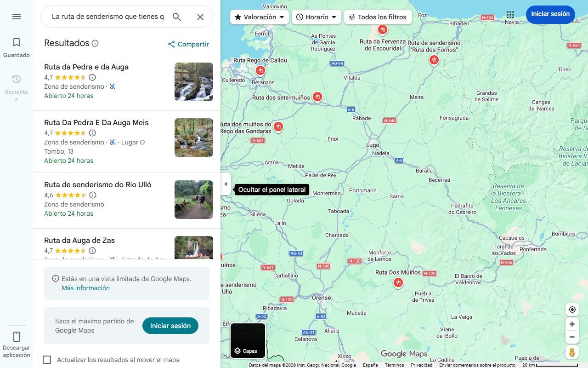Zoom in using the plus control
This screenshot has height=368, width=588.
[572, 324]
